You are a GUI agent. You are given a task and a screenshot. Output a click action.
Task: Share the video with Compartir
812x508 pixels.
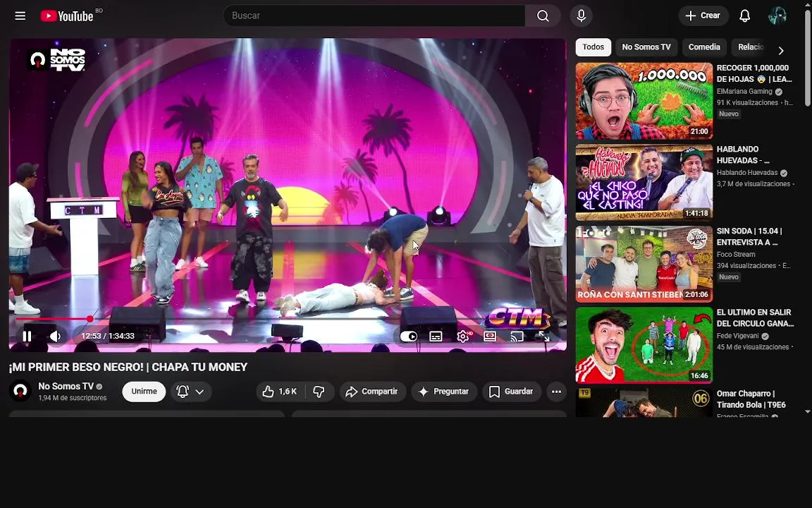(372, 392)
